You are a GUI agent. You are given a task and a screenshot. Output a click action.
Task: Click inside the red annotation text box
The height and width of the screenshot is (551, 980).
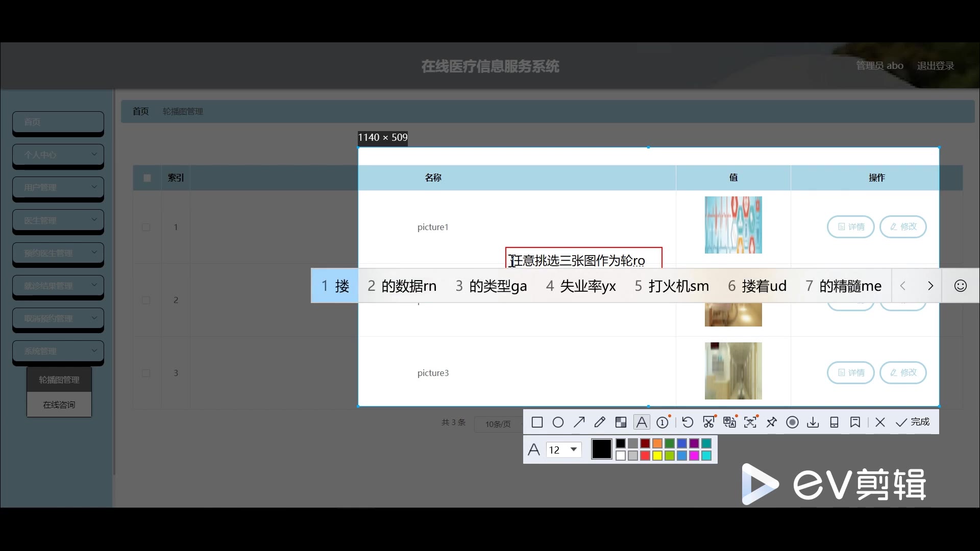(584, 258)
